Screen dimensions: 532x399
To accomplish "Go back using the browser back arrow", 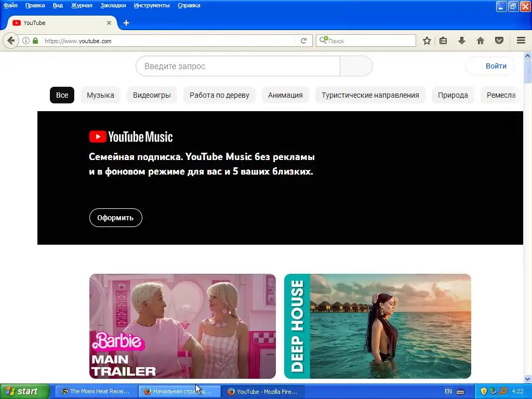I will [x=11, y=41].
